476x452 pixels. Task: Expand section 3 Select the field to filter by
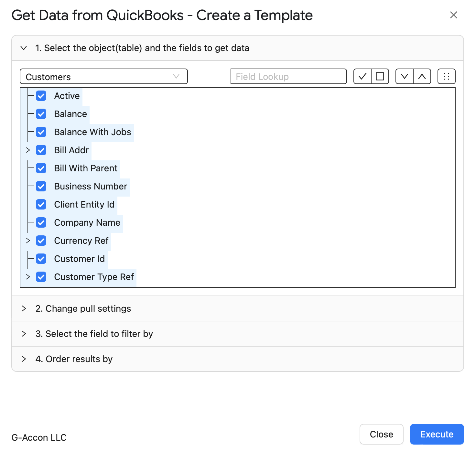[238, 334]
